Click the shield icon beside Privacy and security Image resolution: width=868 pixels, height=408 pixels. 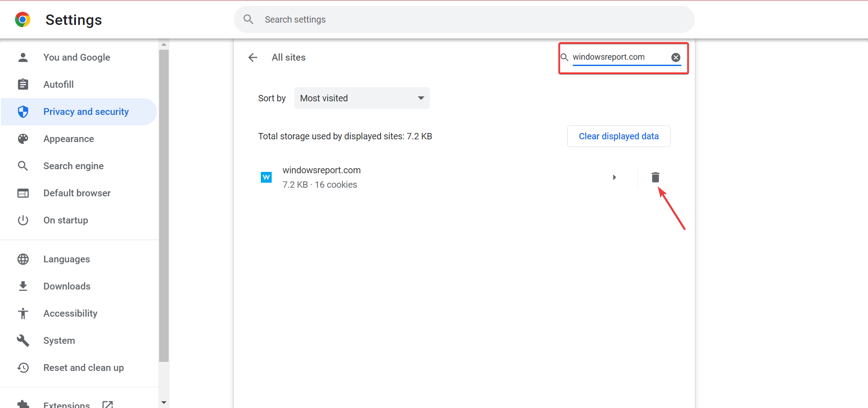23,112
